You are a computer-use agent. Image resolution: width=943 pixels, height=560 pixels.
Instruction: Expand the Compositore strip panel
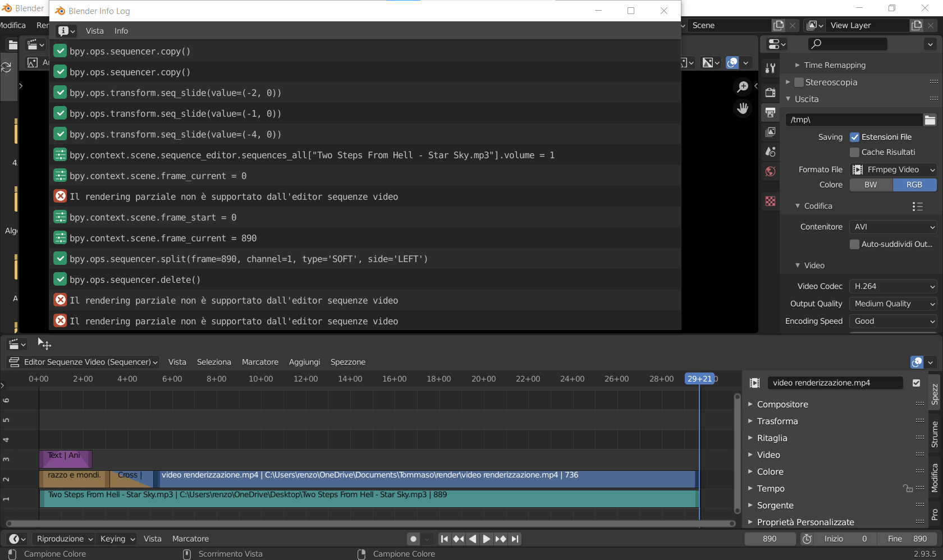click(782, 404)
